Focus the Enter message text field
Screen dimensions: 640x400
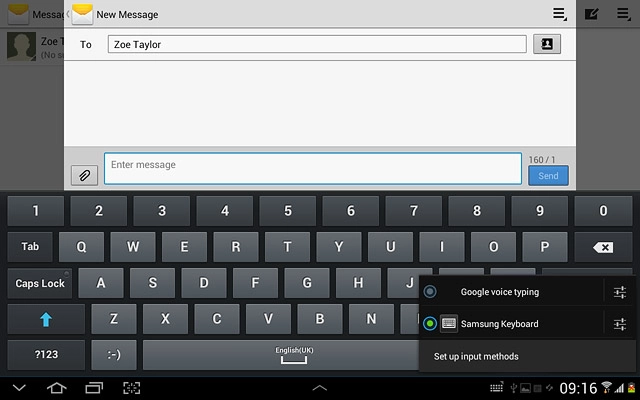click(x=313, y=169)
